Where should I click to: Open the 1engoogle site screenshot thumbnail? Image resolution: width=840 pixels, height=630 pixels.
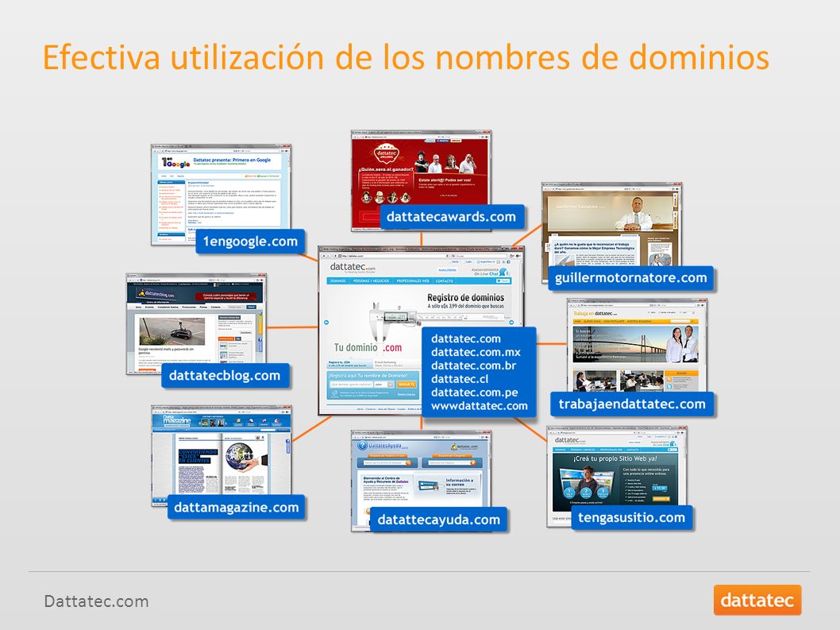(221, 195)
